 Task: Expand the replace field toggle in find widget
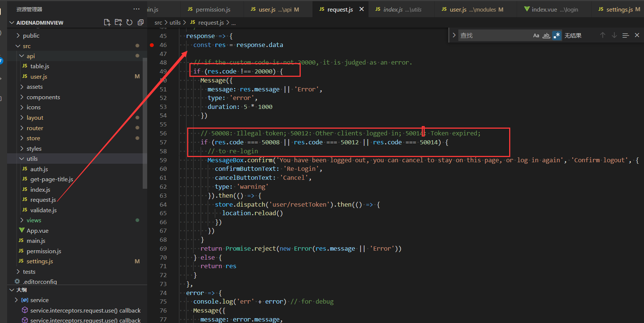(454, 35)
